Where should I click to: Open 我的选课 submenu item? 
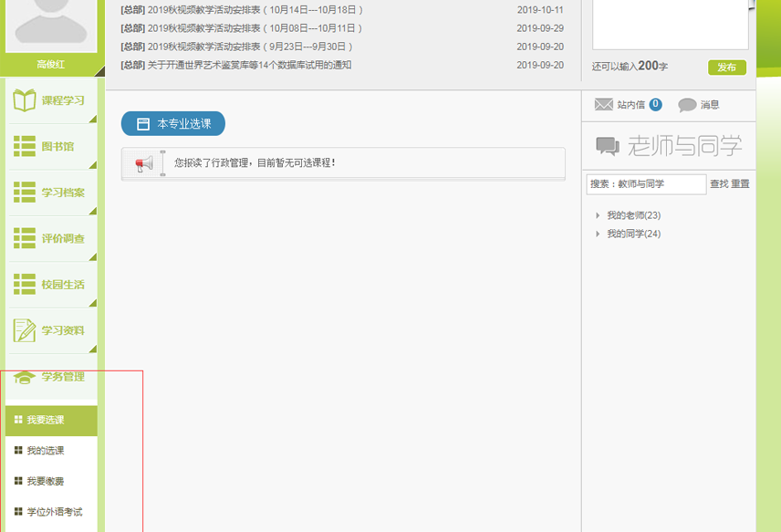click(x=46, y=451)
